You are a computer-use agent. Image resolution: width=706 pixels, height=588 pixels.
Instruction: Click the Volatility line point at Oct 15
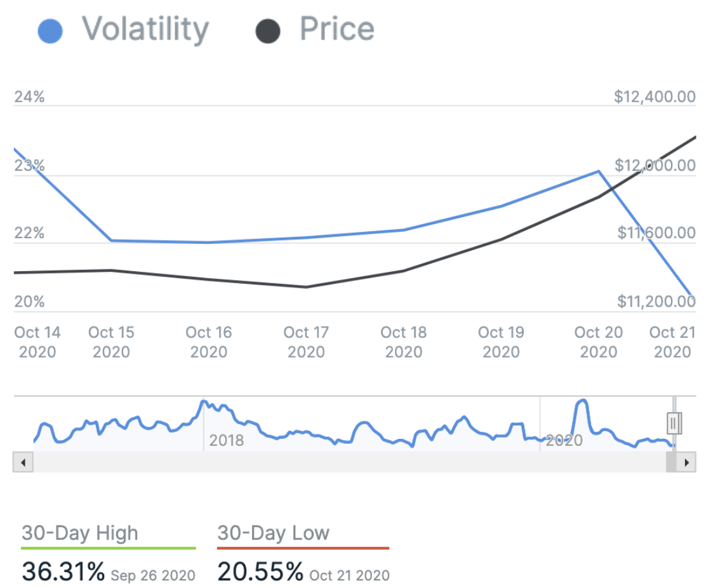pos(111,241)
